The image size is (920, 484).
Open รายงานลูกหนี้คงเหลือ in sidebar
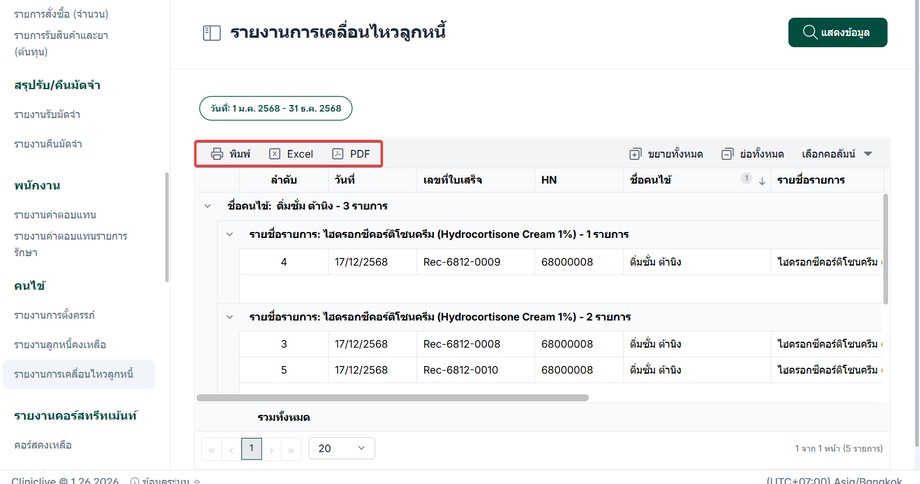(60, 344)
